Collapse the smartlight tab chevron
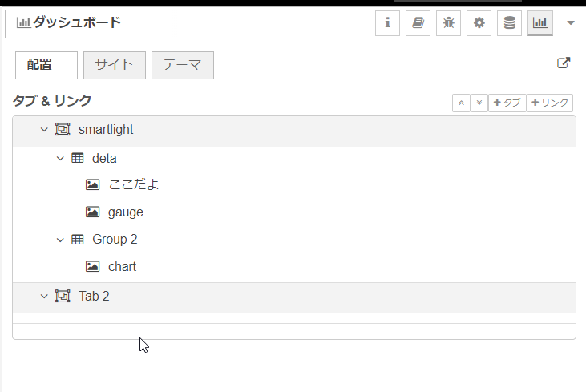 click(45, 129)
